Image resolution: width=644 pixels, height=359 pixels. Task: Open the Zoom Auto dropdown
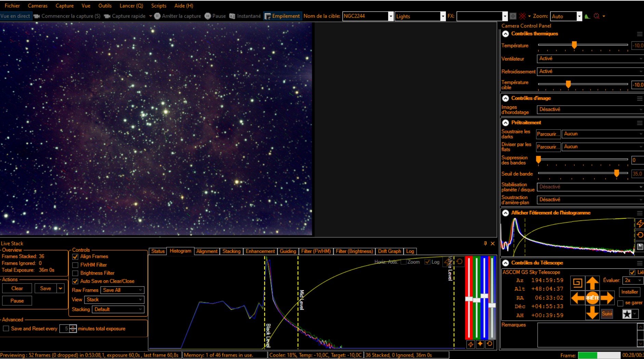click(579, 16)
